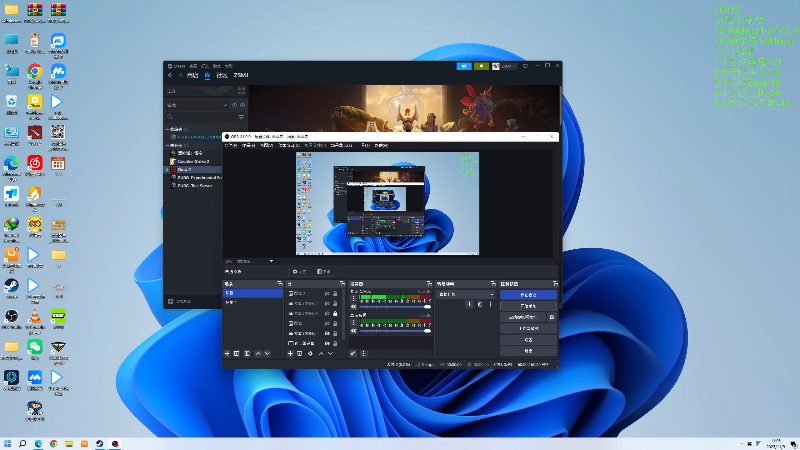Switch to the Steam Library tab
The width and height of the screenshot is (800, 450).
(207, 75)
